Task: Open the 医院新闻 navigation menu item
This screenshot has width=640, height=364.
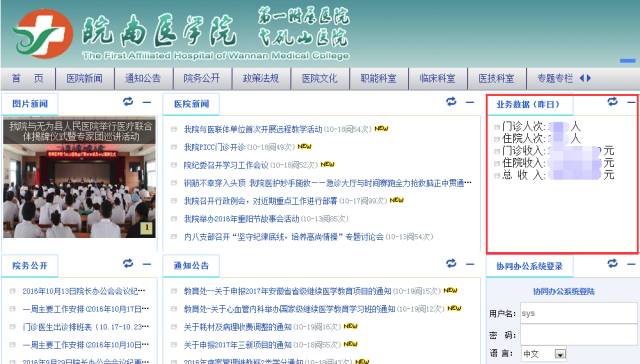Action: point(84,78)
